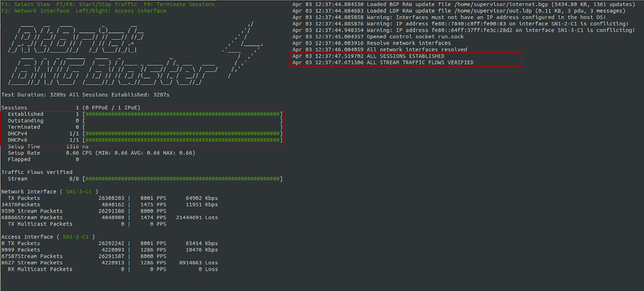Click the F9: Terminate Sessions hint
The height and width of the screenshot is (291, 644).
pyautogui.click(x=179, y=4)
